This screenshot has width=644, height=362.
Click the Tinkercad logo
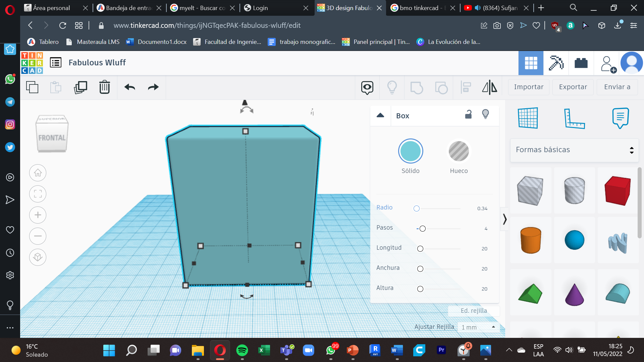32,63
